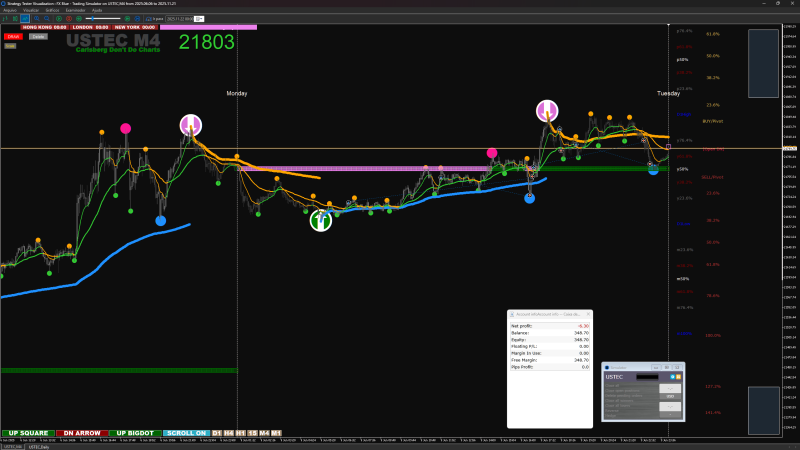The image size is (800, 450).
Task: Select the USTEC,Daily chart tab
Action: coord(39,447)
